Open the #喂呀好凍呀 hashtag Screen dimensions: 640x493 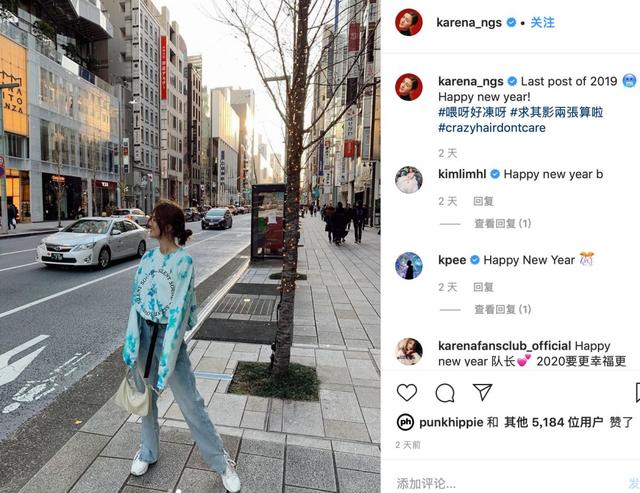(x=472, y=112)
